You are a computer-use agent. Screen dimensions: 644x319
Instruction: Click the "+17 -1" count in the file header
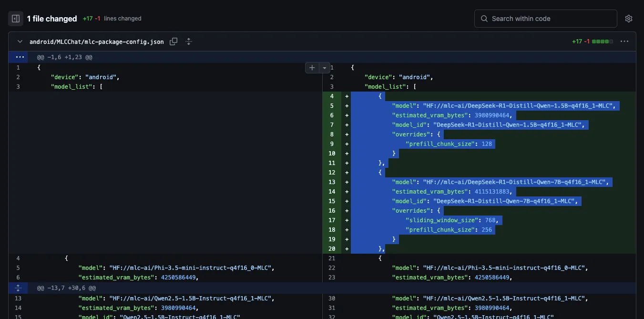point(581,41)
